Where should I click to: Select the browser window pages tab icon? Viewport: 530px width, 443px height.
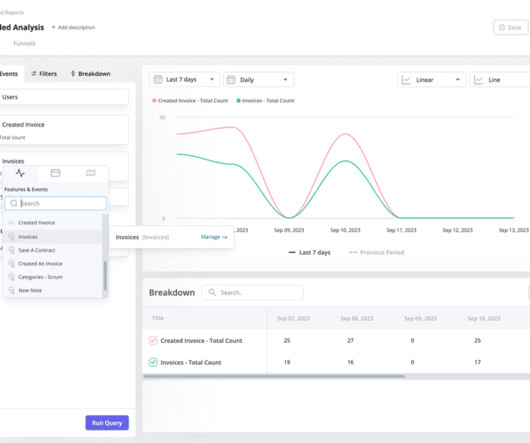coord(55,173)
